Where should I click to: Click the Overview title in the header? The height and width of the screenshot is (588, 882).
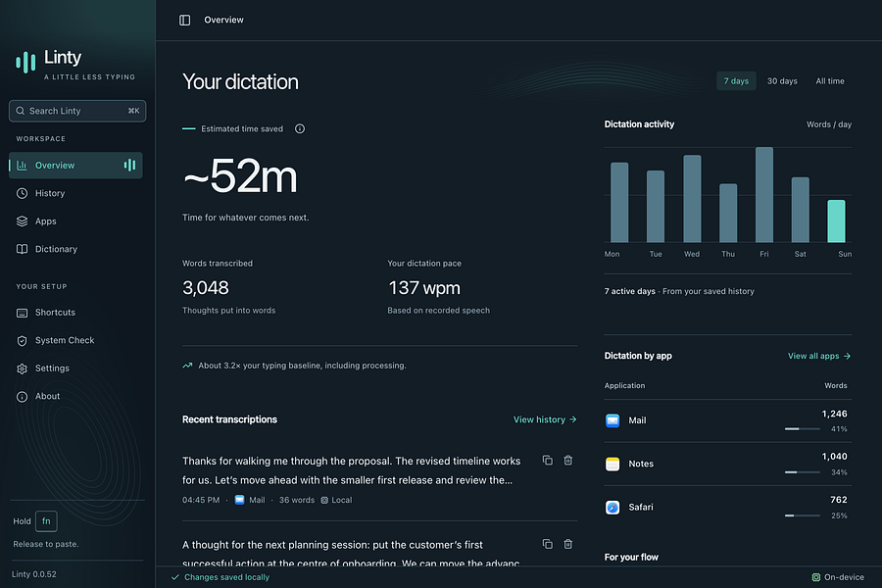coord(223,20)
